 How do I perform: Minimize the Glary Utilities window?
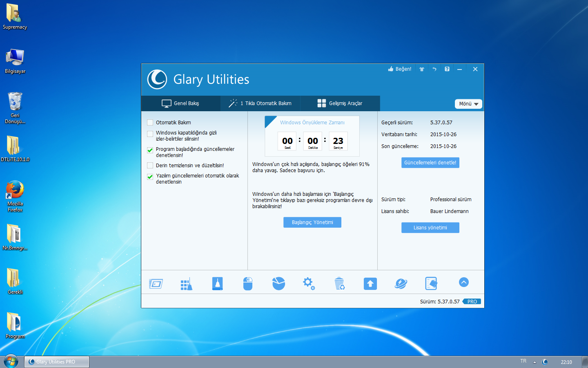[x=460, y=69]
